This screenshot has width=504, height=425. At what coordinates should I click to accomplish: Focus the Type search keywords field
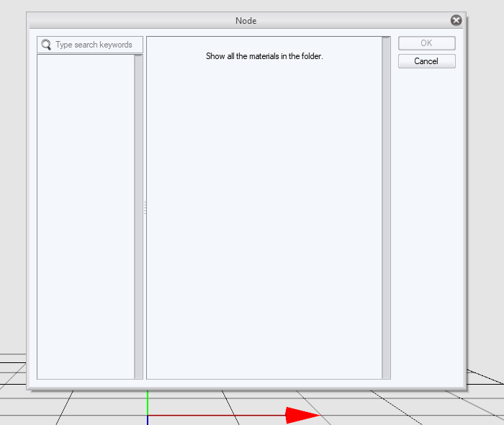coord(90,45)
